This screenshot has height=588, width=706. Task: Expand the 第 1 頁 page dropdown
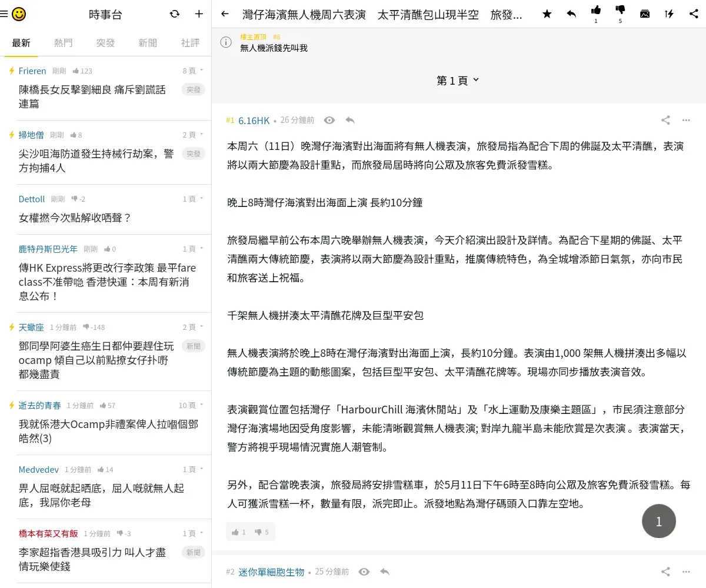coord(458,80)
